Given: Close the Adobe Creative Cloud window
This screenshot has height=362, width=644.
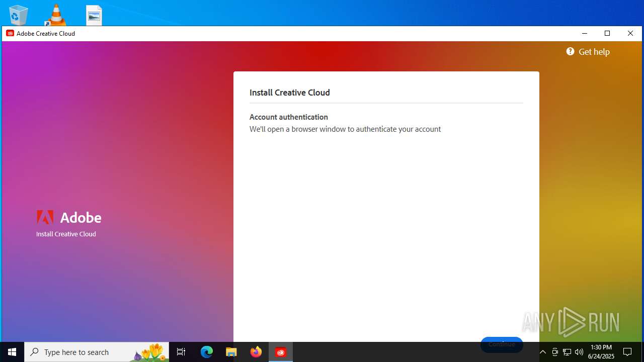Looking at the screenshot, I should coord(630,33).
